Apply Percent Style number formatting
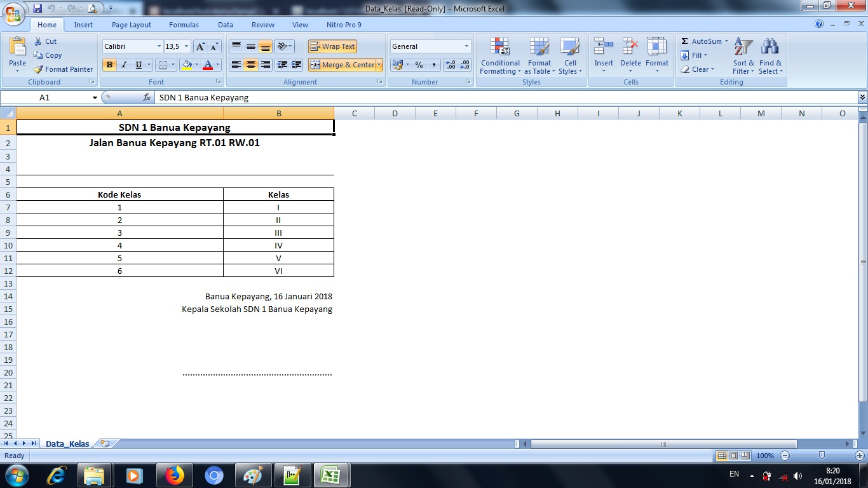 pyautogui.click(x=419, y=65)
